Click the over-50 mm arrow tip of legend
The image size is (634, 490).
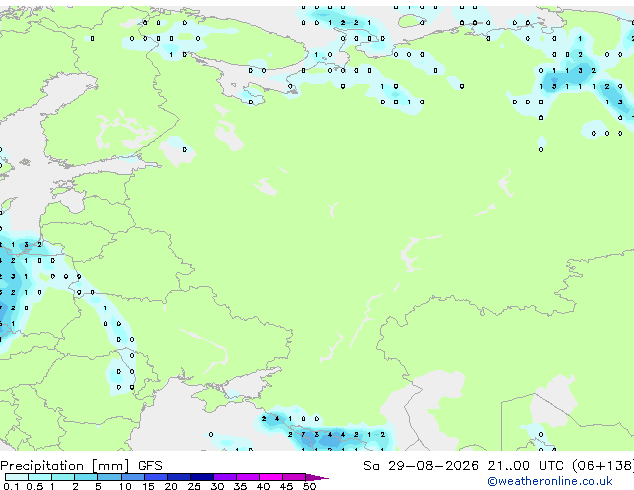click(317, 478)
